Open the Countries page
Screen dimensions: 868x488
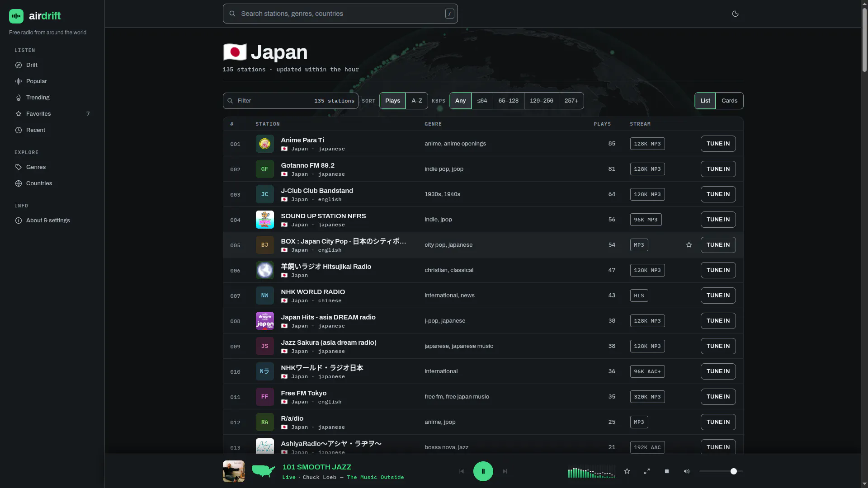tap(52, 183)
